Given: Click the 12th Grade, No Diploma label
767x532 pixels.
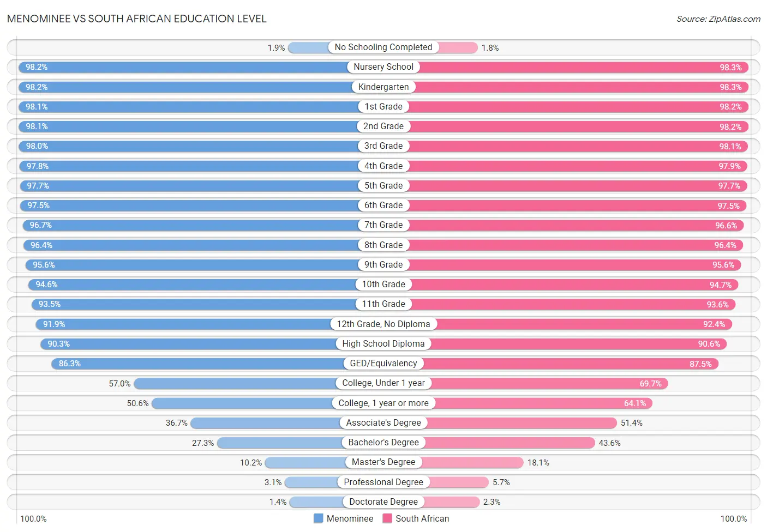Looking at the screenshot, I should click(x=383, y=324).
